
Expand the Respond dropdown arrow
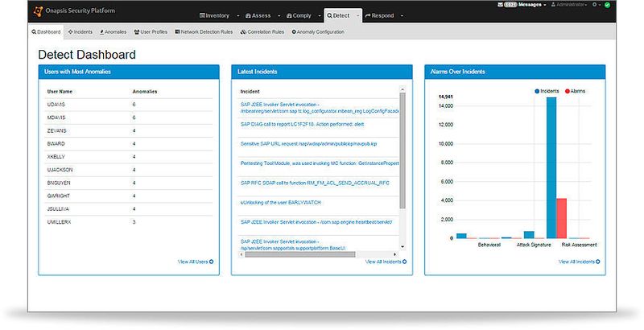(402, 16)
